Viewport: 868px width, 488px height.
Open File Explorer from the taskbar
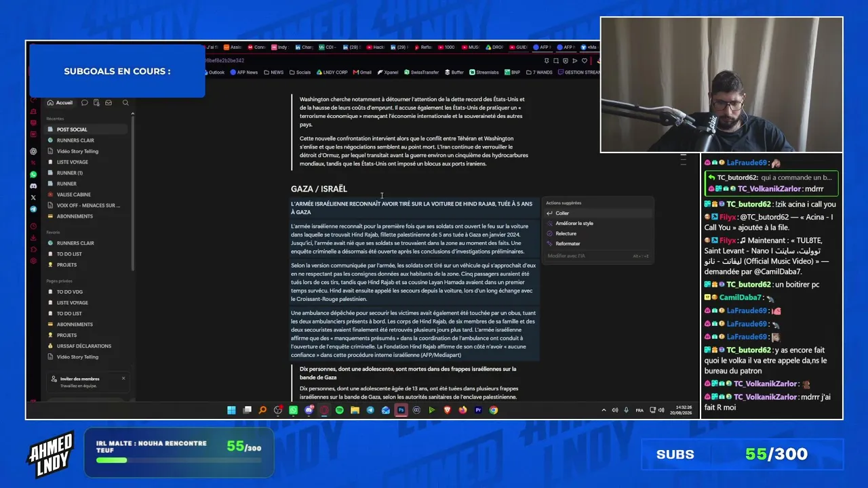click(355, 410)
